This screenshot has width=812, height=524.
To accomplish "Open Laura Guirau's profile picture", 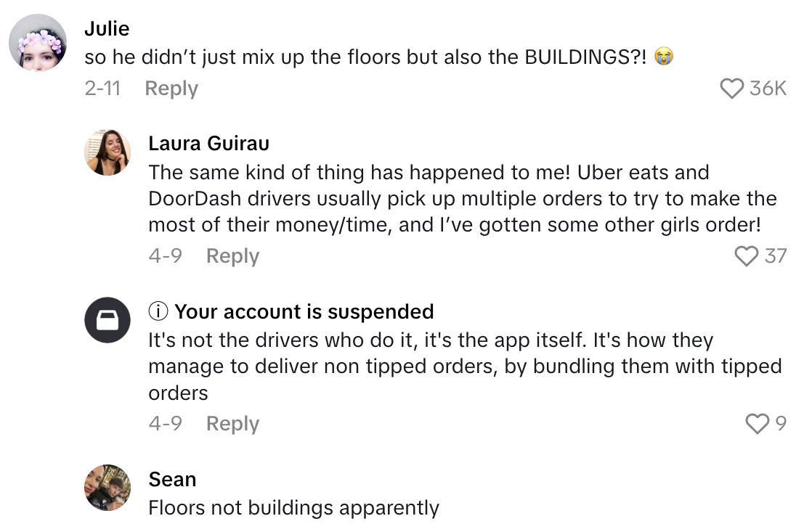I will 107,152.
